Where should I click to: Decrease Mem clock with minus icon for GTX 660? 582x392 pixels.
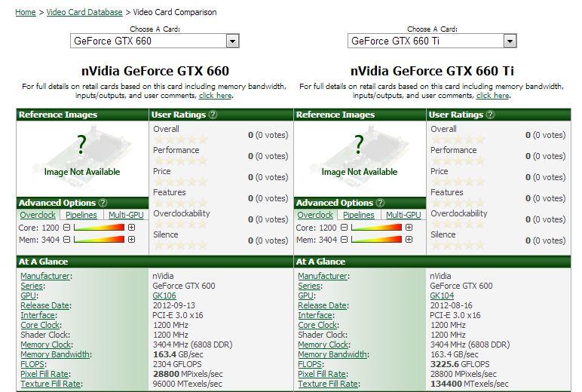(66, 240)
